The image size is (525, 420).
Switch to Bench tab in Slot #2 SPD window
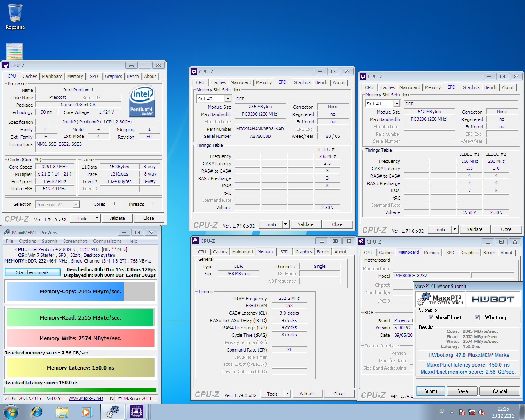[x=322, y=82]
